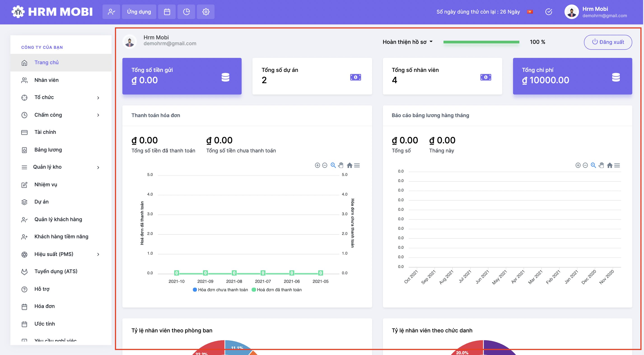The height and width of the screenshot is (355, 644).
Task: Expand the Hiệu suất (PMS) sidebar submenu
Action: [x=98, y=254]
